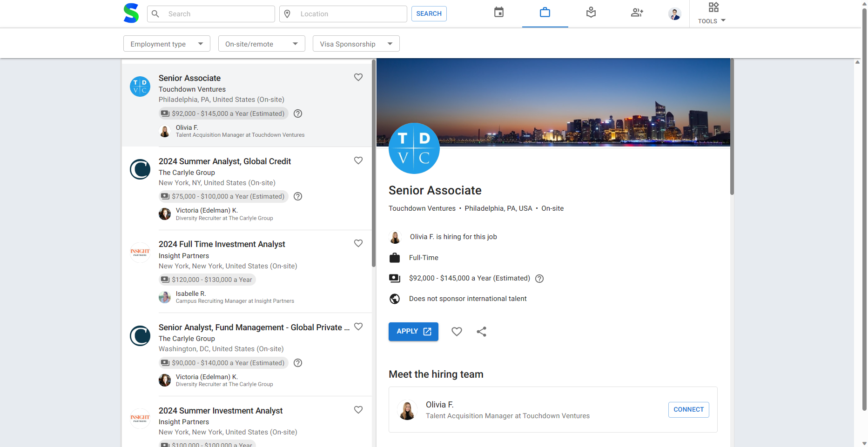Image resolution: width=868 pixels, height=447 pixels.
Task: Click the job detail panel scrollbar
Action: 732,127
